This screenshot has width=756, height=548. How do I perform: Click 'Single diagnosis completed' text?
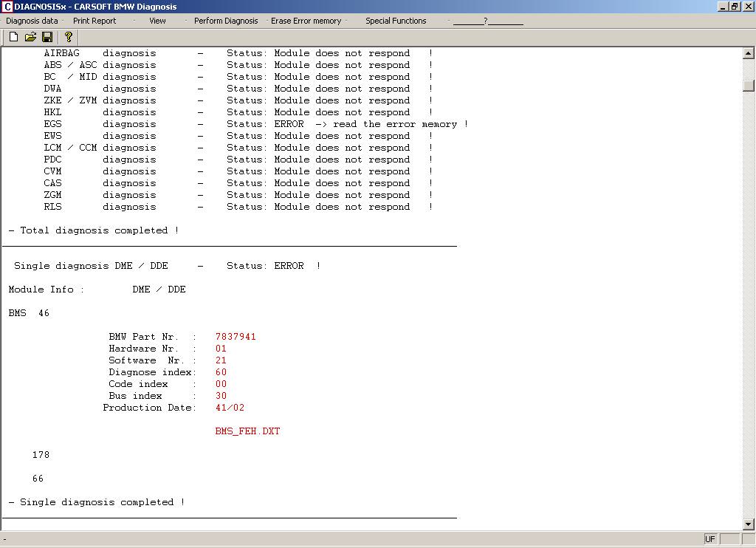tap(97, 502)
